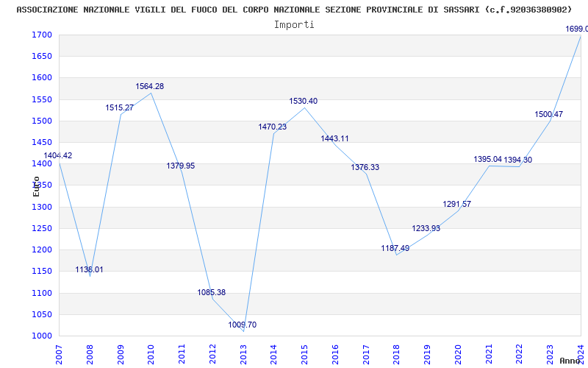Click the 1250 y-axis tick label
The height and width of the screenshot is (368, 588).
(x=43, y=228)
